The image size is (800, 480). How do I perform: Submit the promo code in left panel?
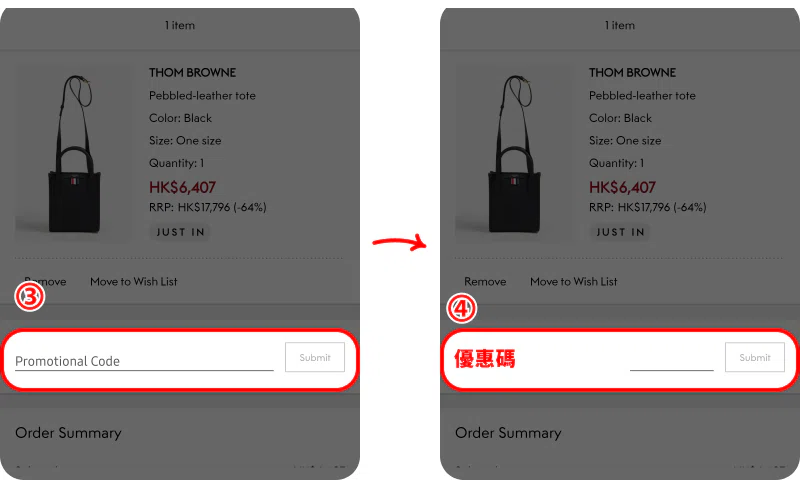pyautogui.click(x=315, y=358)
